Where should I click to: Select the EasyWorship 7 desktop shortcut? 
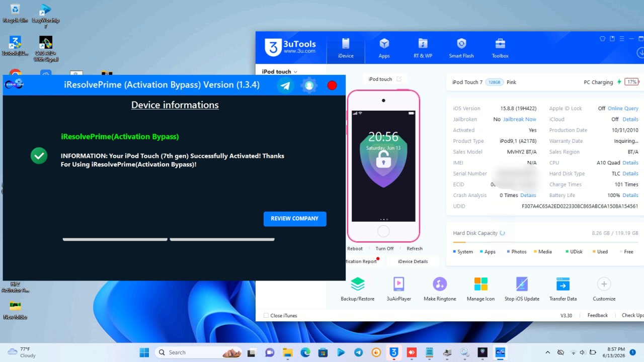click(x=45, y=16)
